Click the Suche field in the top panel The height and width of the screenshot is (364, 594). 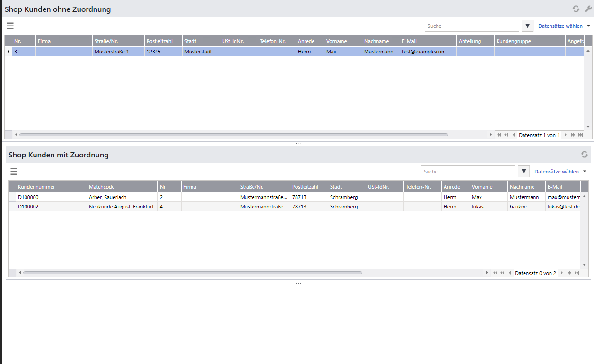472,26
